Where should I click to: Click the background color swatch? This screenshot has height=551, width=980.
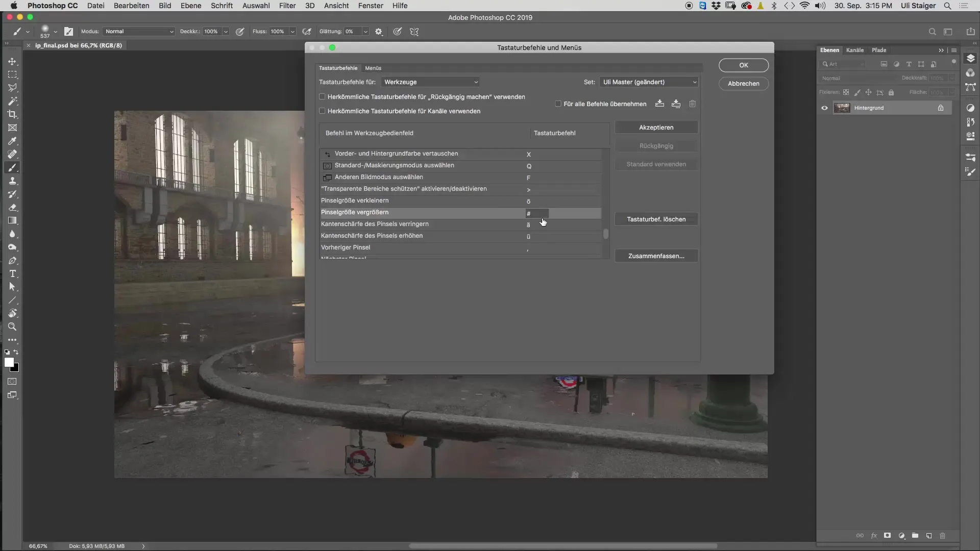[x=16, y=368]
